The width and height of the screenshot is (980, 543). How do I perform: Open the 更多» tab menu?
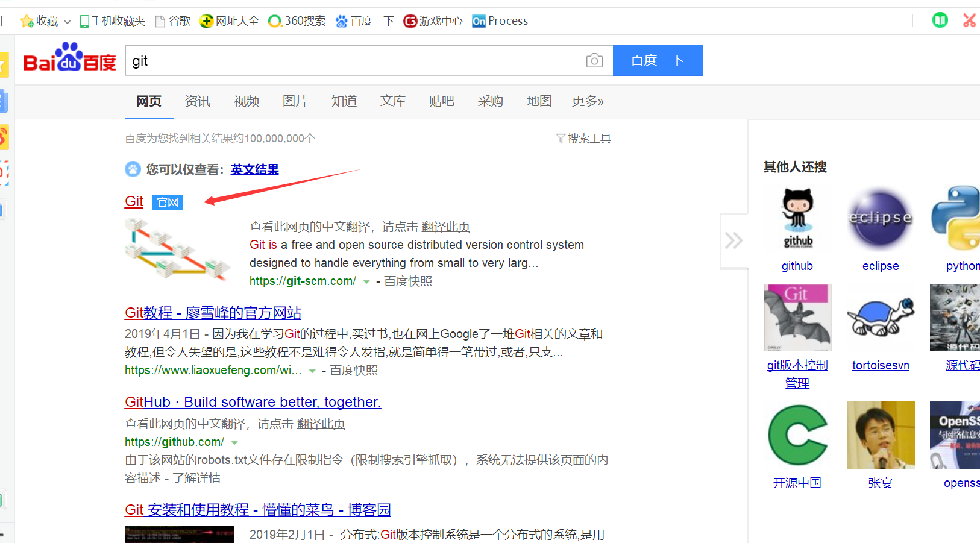click(x=588, y=101)
